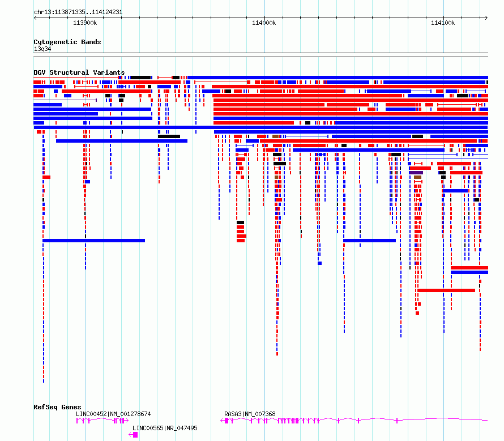Open the LINC00452|NM_001278674 gene label
The image size is (504, 441).
tap(113, 414)
